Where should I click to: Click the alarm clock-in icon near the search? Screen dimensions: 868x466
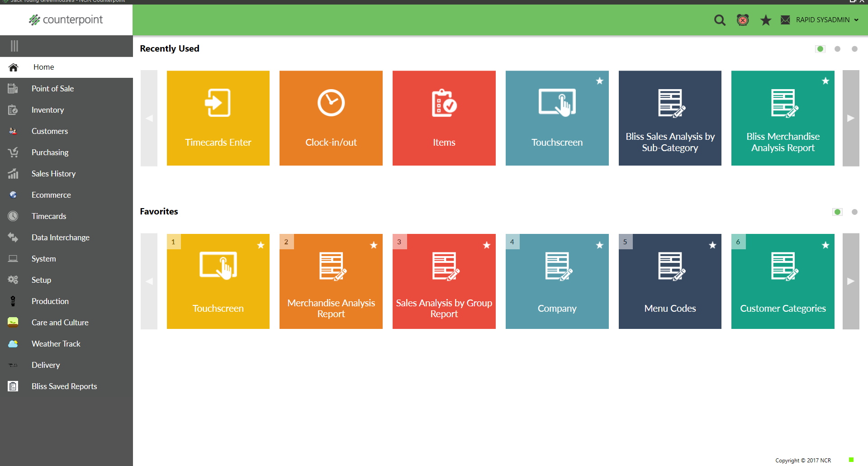[743, 20]
